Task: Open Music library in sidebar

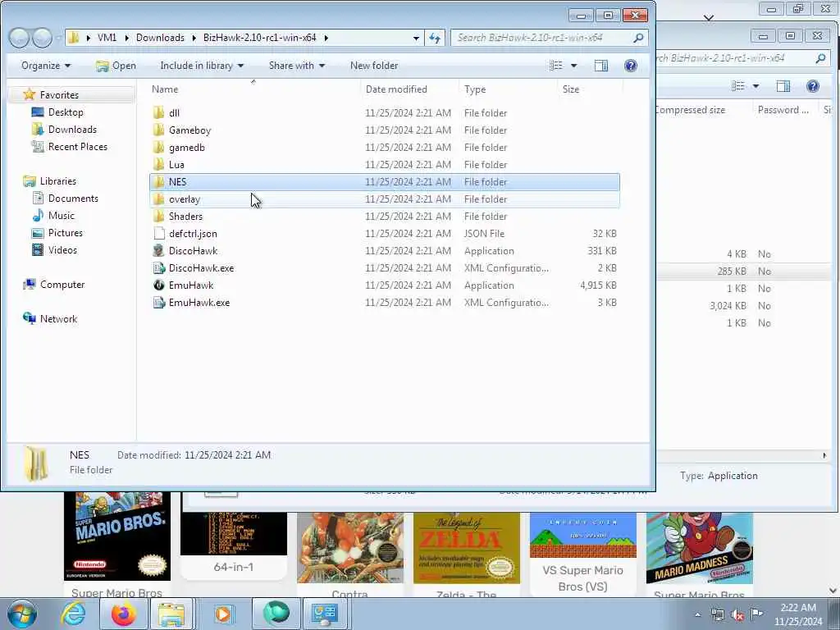Action: click(61, 216)
